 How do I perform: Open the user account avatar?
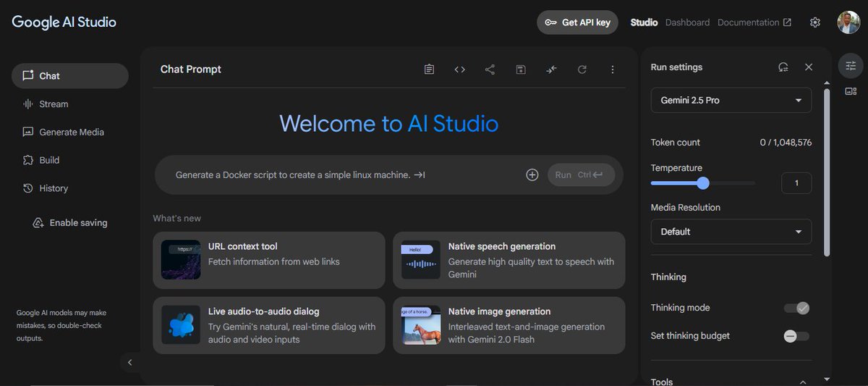848,22
